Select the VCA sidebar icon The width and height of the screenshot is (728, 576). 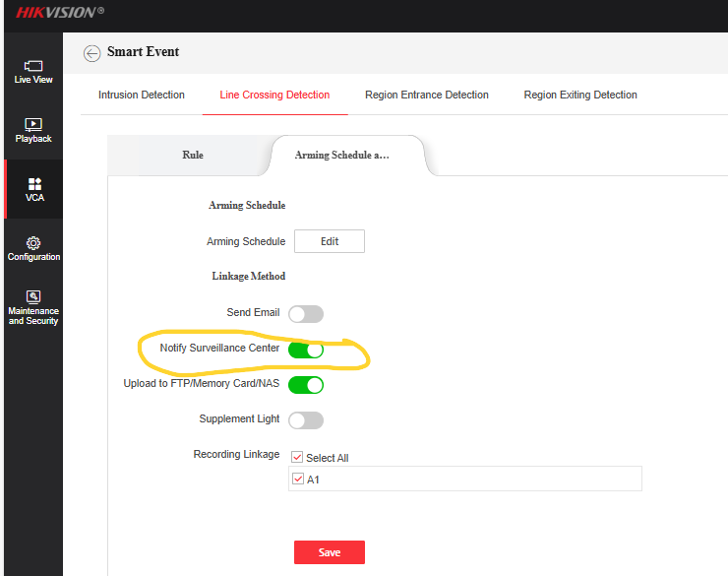(x=34, y=189)
